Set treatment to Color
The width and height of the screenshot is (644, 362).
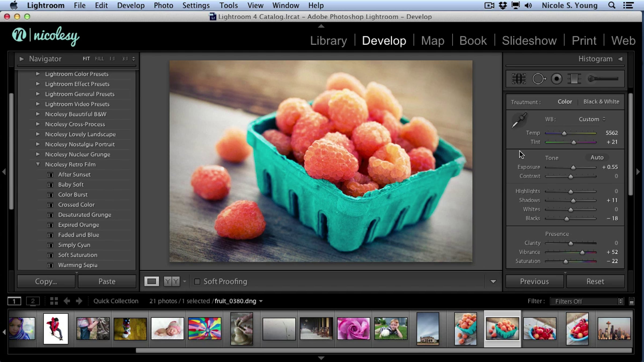[x=565, y=102]
